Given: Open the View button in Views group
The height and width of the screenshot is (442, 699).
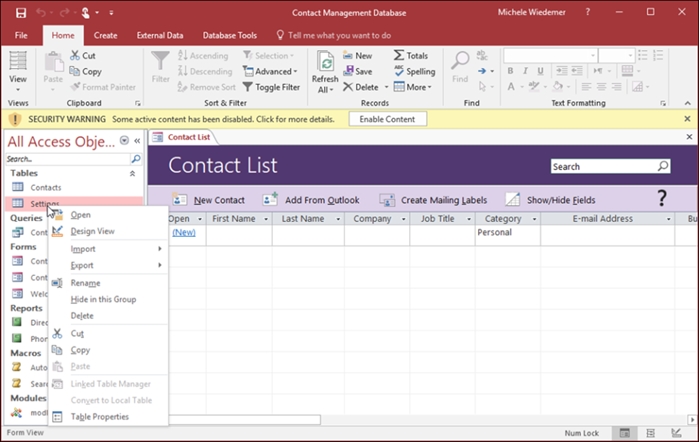Looking at the screenshot, I should 18,71.
